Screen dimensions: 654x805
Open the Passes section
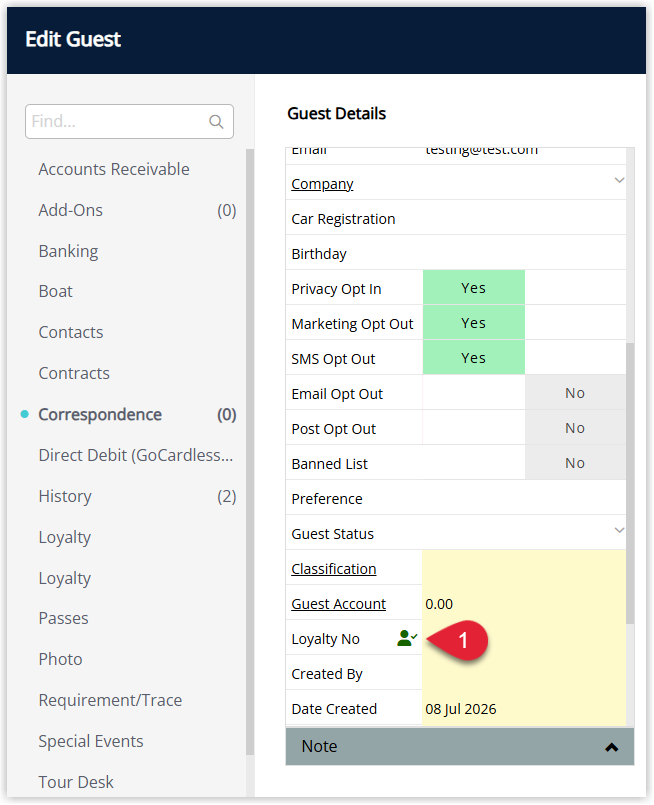64,618
